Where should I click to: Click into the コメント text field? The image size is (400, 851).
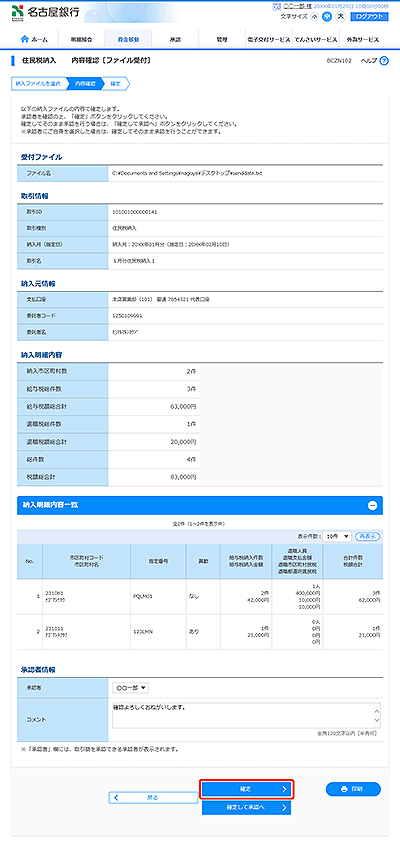pos(246,715)
